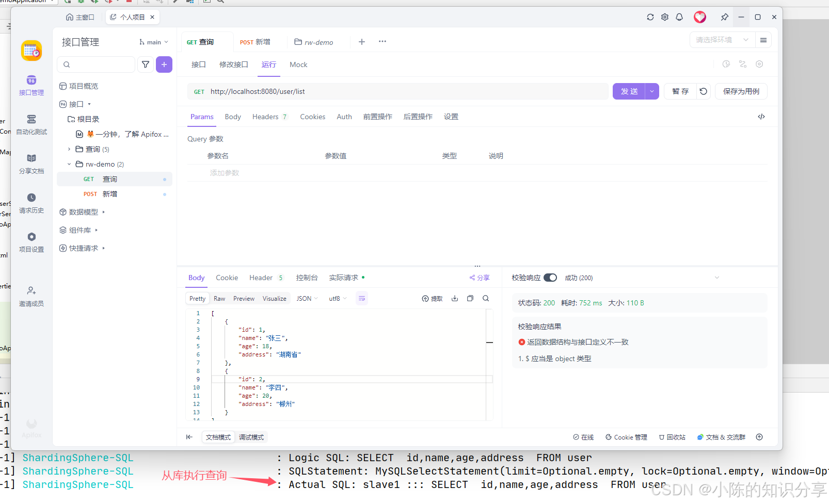Viewport: 829px width, 504px height.
Task: Download the response body
Action: point(454,298)
